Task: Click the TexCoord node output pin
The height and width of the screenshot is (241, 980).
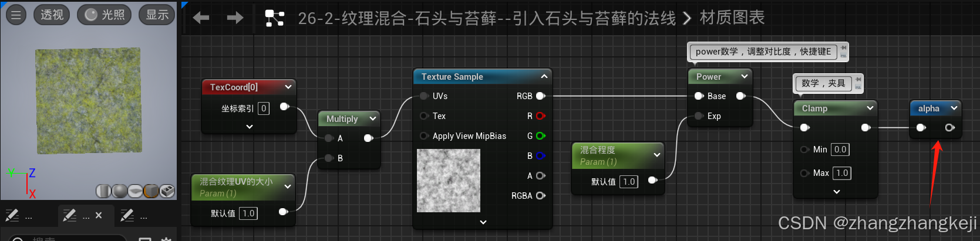Action: coord(284,107)
